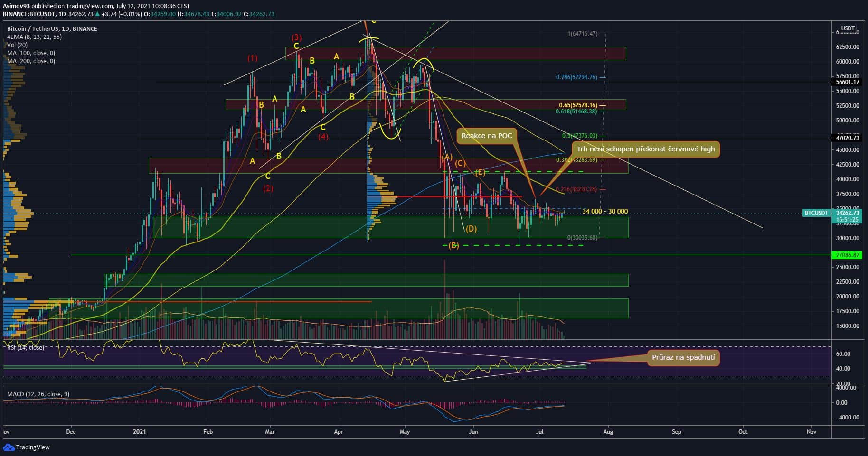Select the MA (100, close, 0) legend
Image resolution: width=868 pixels, height=456 pixels.
[31, 53]
